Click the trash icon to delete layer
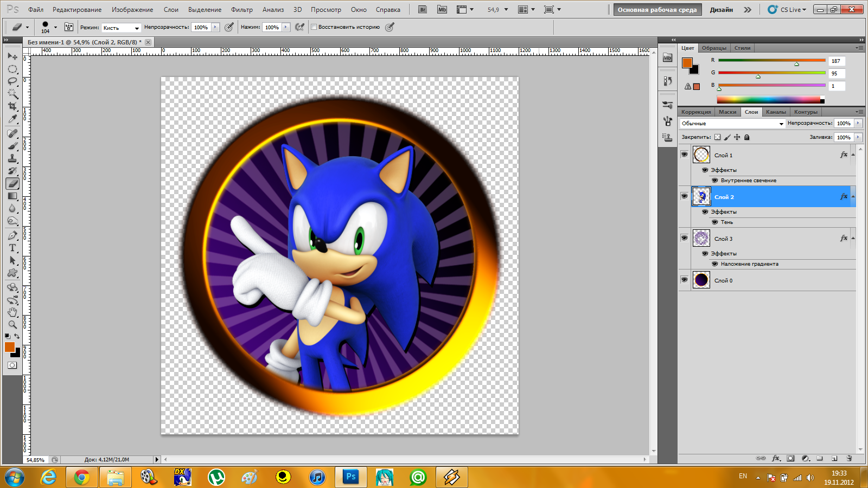 coord(849,458)
